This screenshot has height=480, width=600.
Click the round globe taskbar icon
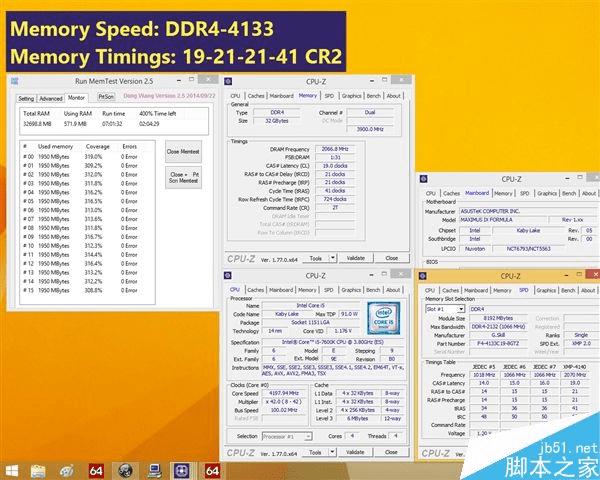(x=126, y=470)
